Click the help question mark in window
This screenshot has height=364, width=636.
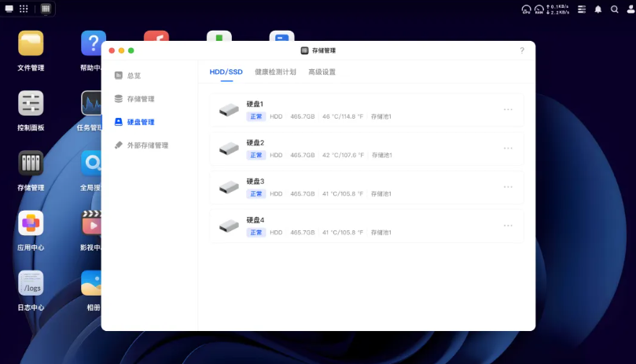[522, 50]
